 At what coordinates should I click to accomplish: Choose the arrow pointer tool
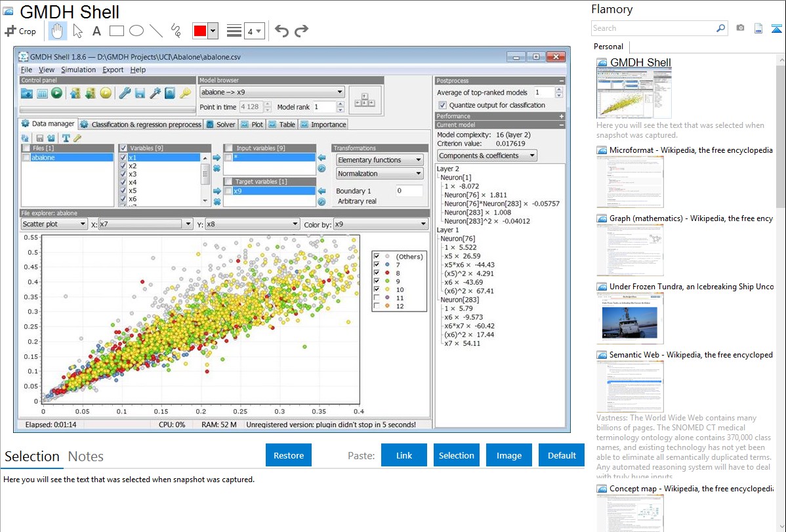[77, 31]
